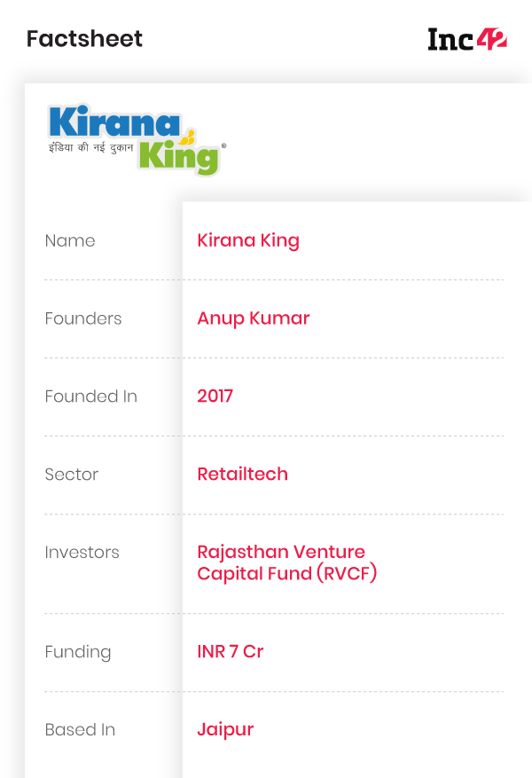The height and width of the screenshot is (778, 532).
Task: Click Rajasthan Venture Capital Fund (RVCF) investor
Action: click(x=287, y=562)
